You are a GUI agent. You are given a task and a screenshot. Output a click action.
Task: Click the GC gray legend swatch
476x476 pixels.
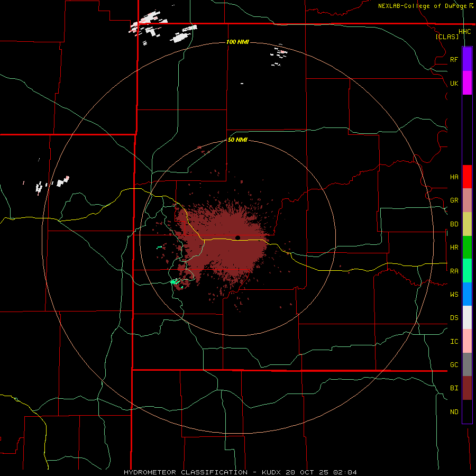point(467,364)
